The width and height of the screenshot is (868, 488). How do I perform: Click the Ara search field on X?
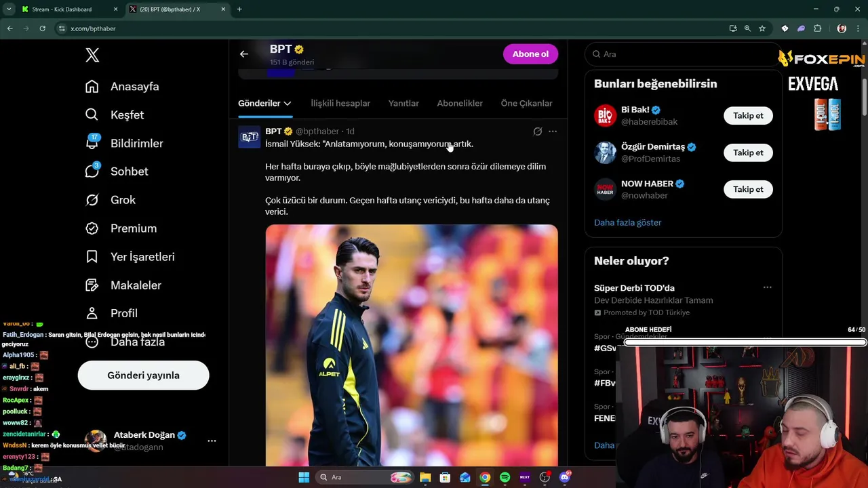(x=684, y=54)
